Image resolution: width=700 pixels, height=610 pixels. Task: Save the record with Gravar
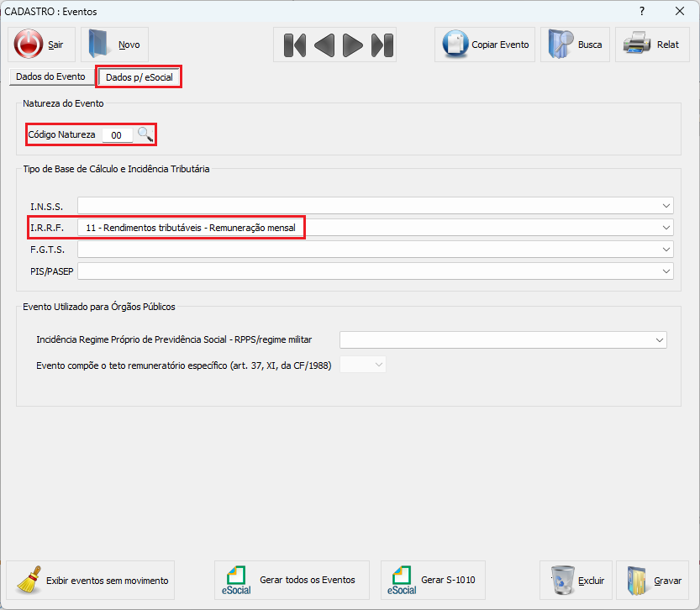[x=652, y=580]
